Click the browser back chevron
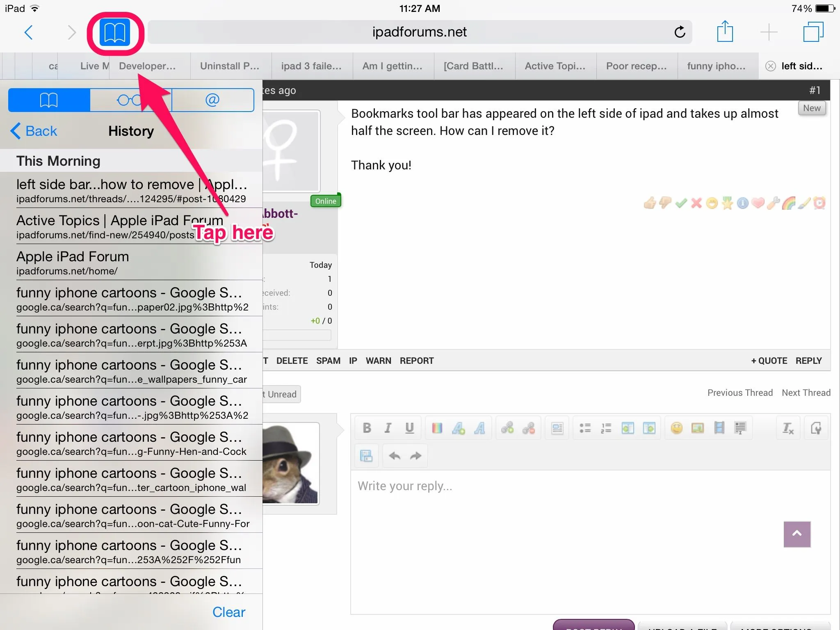 [29, 32]
